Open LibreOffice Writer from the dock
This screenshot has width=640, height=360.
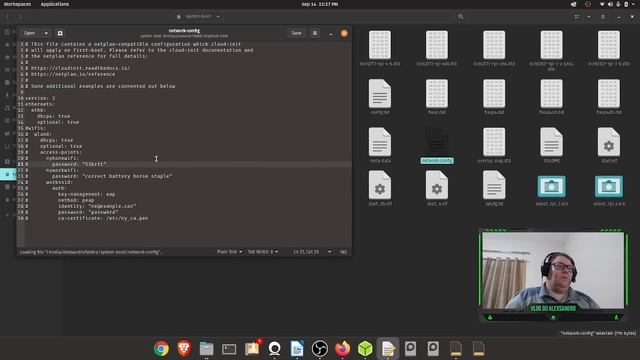point(297,349)
